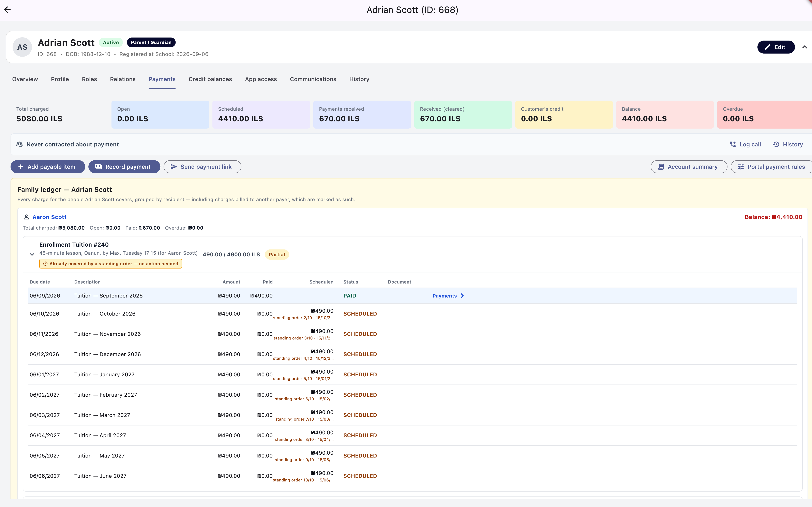
Task: Click the Record payment button
Action: click(124, 167)
